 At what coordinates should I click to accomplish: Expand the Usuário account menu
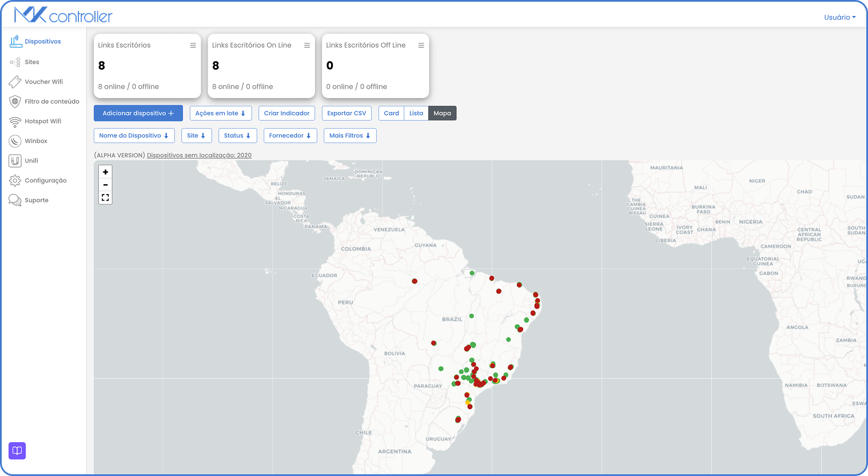point(839,17)
